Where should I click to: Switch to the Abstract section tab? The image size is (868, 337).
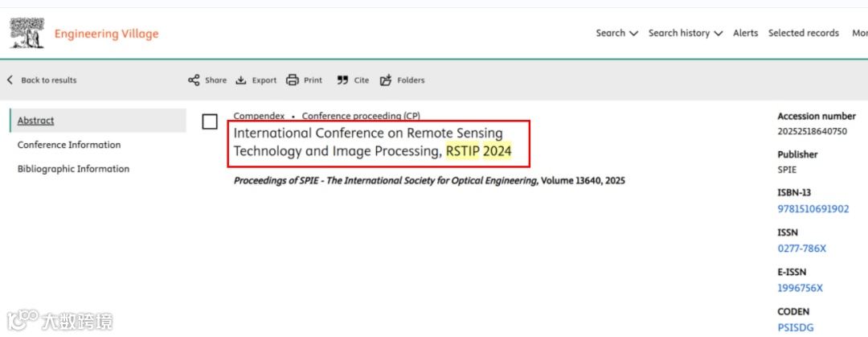click(98, 121)
